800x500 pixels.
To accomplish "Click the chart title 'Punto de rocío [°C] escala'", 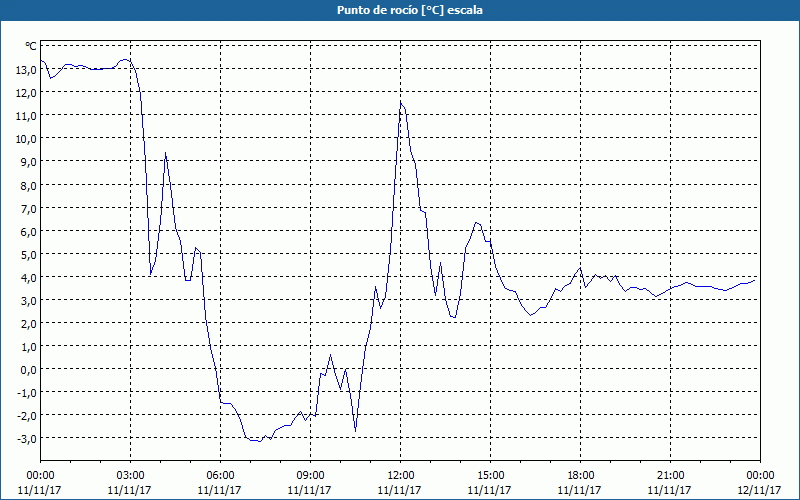I will coord(410,10).
